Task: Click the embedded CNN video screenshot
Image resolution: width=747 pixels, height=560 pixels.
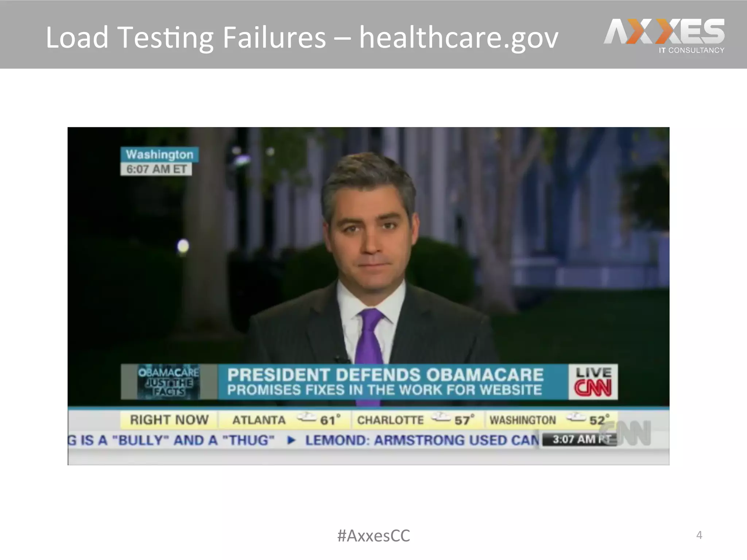Action: coord(368,296)
